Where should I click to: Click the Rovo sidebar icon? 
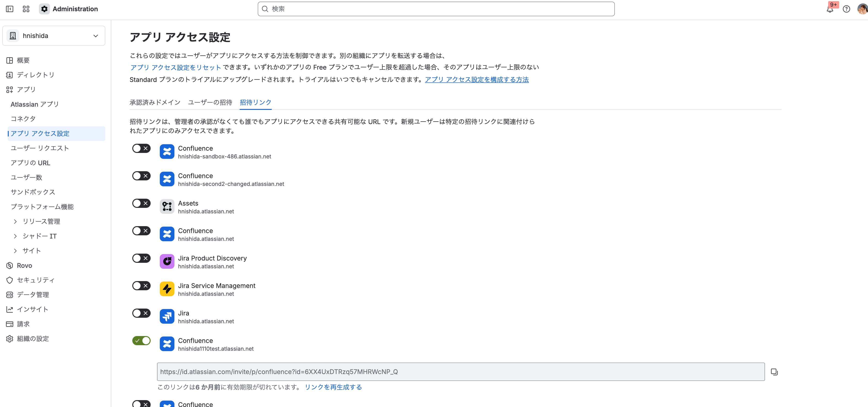(10, 266)
